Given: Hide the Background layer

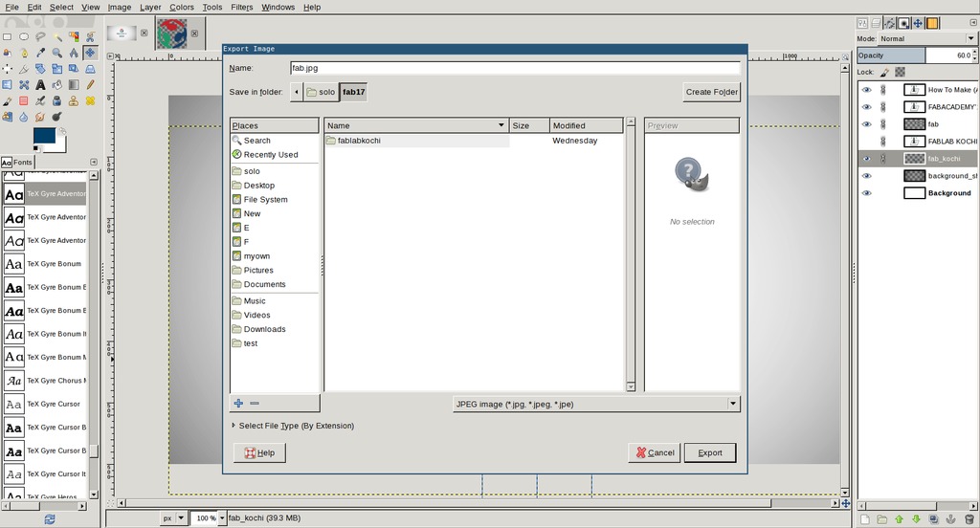Looking at the screenshot, I should click(866, 193).
